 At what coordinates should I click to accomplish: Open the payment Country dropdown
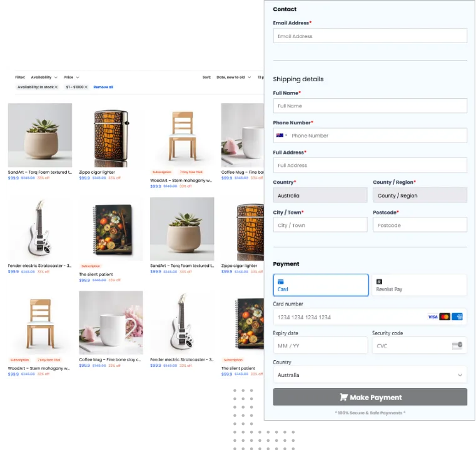370,374
